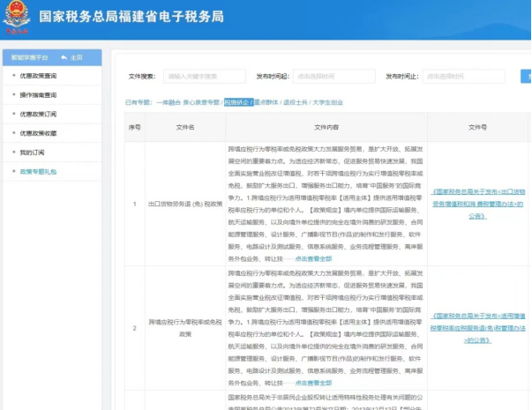532x410 pixels.
Task: Select 优惠政策收藏 sidebar item
Action: tap(38, 133)
